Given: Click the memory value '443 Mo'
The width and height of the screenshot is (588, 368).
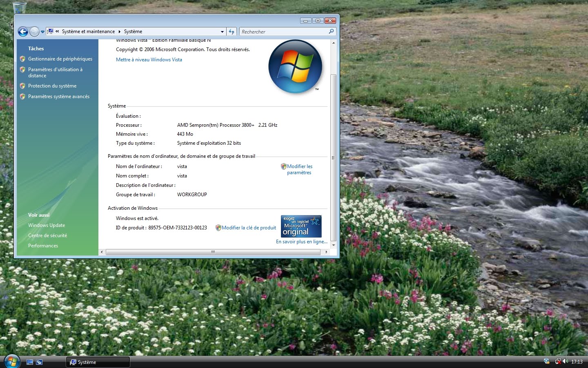Looking at the screenshot, I should (x=185, y=134).
